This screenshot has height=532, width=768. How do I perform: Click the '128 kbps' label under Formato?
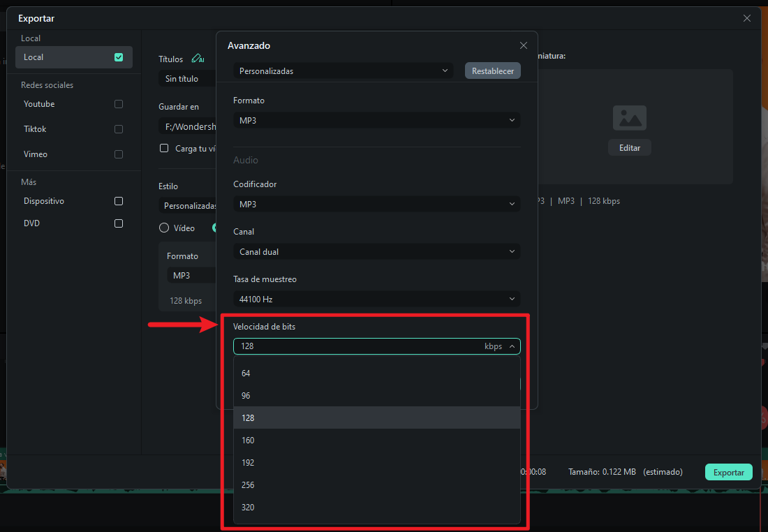186,301
